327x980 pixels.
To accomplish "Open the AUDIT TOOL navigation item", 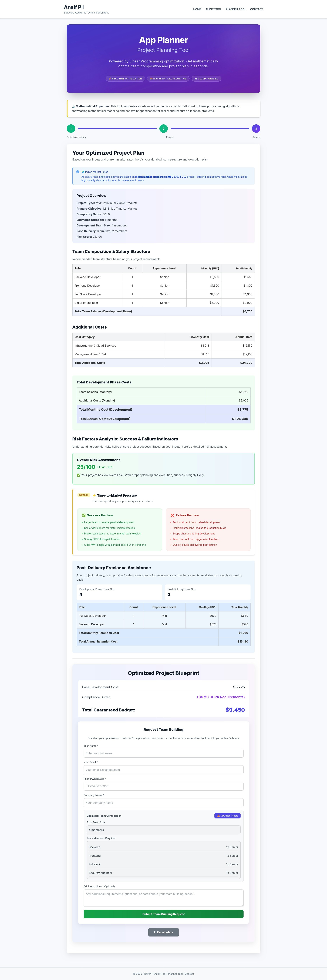I will (x=213, y=9).
